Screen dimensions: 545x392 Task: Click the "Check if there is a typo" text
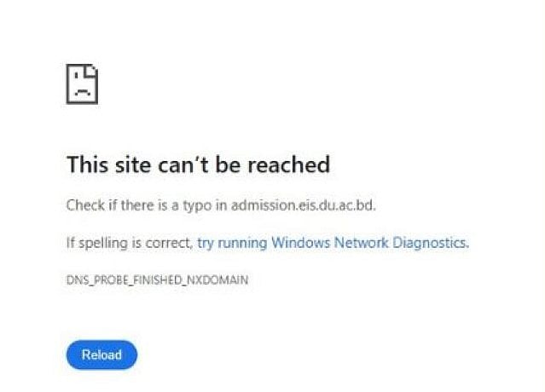pyautogui.click(x=136, y=205)
